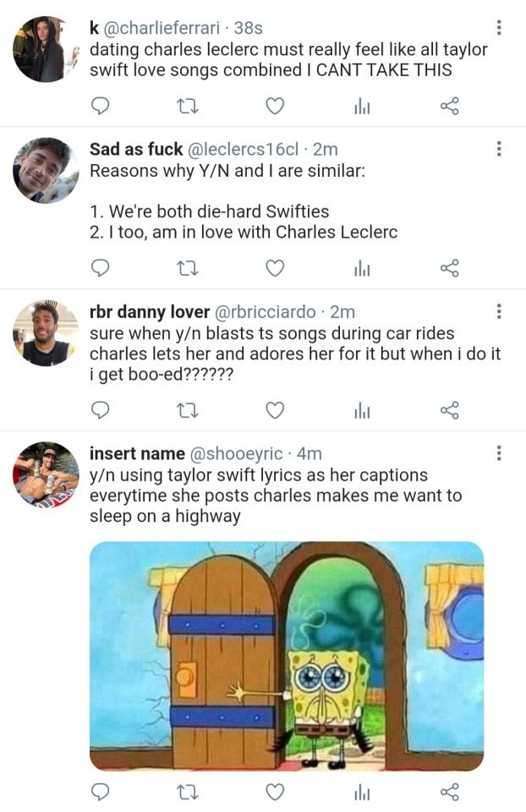Share the SpongeBob image tweet
This screenshot has width=526, height=812.
click(450, 792)
